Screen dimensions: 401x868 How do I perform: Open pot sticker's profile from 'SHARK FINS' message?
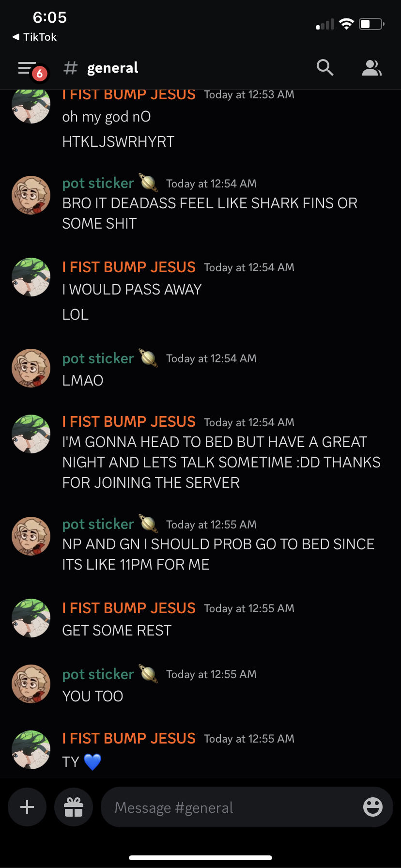[x=98, y=183]
